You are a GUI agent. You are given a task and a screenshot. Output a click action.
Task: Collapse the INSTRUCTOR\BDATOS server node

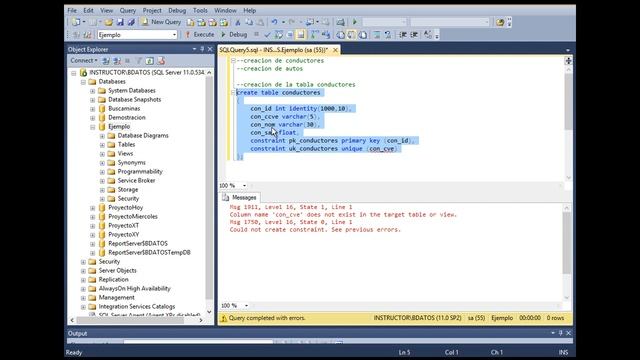coord(74,73)
